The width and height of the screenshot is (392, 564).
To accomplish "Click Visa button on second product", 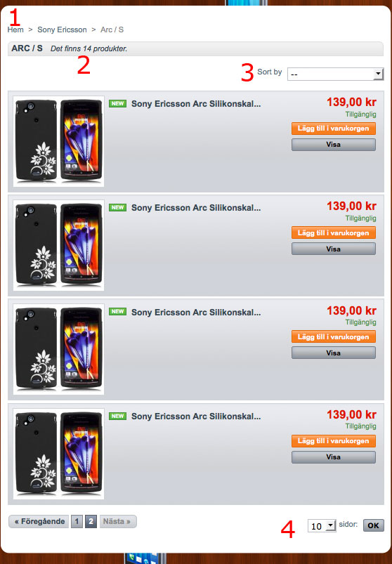I will click(x=334, y=249).
